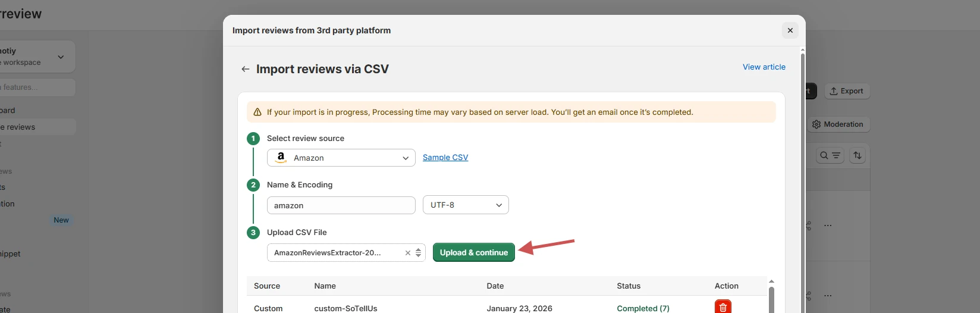Open the more options ellipsis in first background row
Screen dimensions: 980x313
click(x=828, y=226)
